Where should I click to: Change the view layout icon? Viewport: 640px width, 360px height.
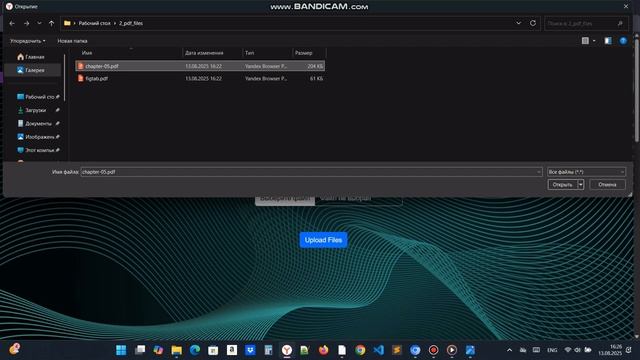(585, 40)
